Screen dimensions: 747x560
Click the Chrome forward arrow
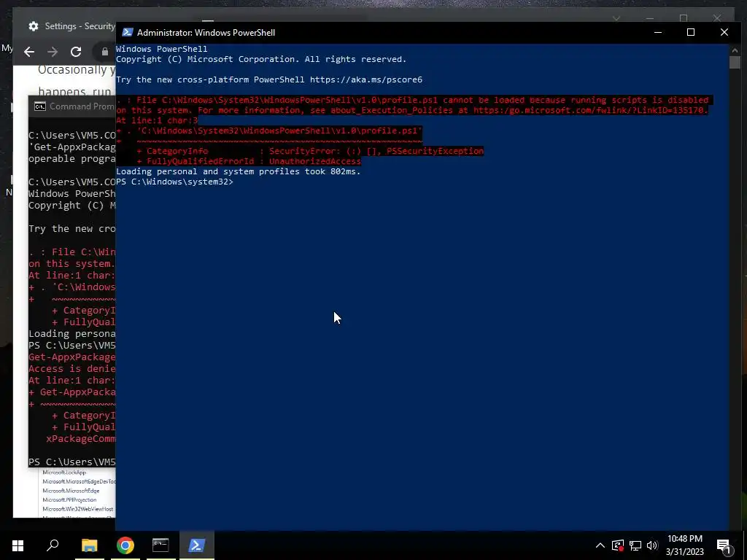tap(53, 52)
